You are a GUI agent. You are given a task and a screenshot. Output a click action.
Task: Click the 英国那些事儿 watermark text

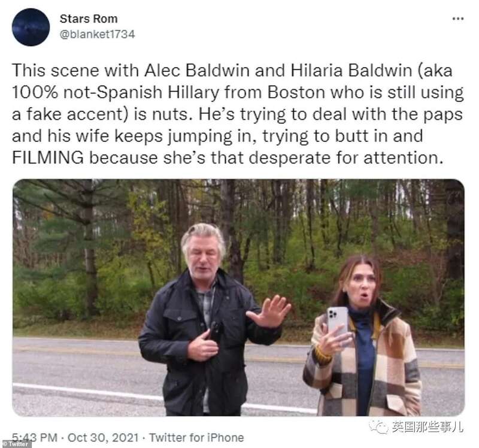coord(428,426)
